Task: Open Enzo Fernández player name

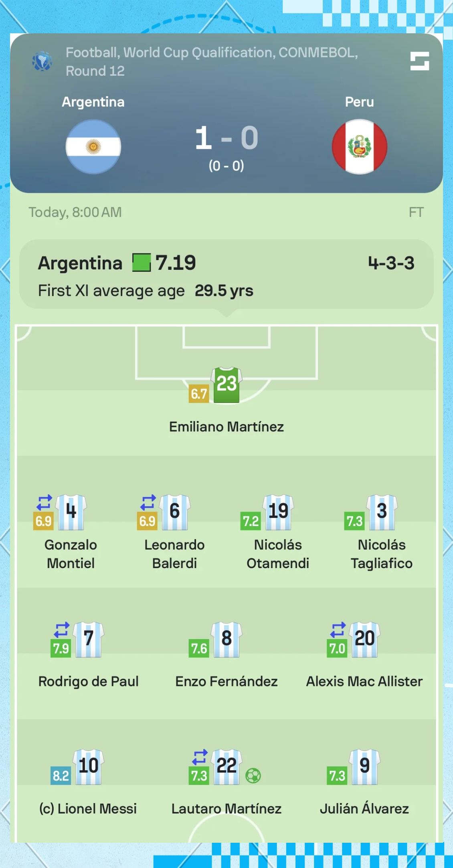Action: [x=226, y=681]
